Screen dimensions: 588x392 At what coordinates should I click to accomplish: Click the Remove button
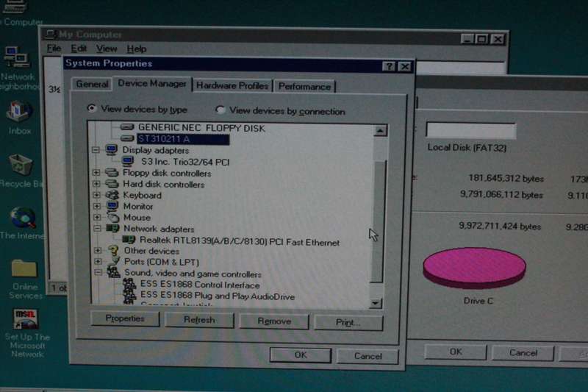click(274, 321)
